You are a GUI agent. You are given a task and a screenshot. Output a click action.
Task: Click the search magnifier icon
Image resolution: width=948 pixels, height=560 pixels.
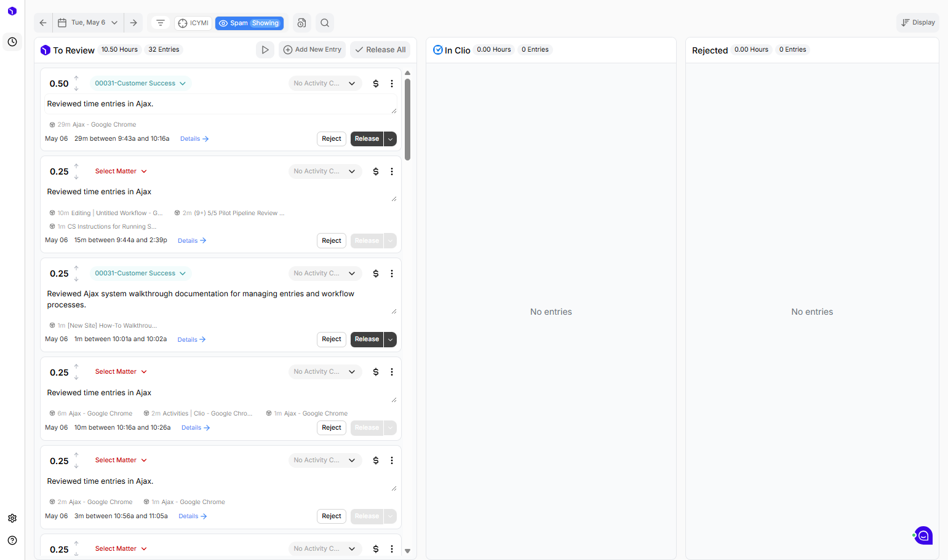(325, 23)
